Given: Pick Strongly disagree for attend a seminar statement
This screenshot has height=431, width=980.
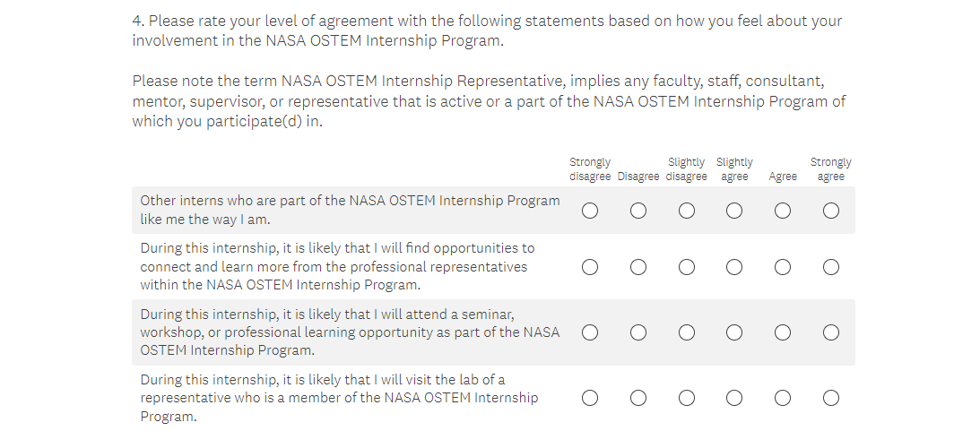Looking at the screenshot, I should tap(590, 332).
